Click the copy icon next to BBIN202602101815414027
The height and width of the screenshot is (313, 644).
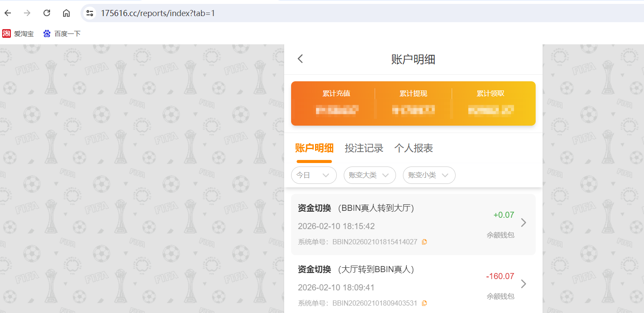click(424, 242)
